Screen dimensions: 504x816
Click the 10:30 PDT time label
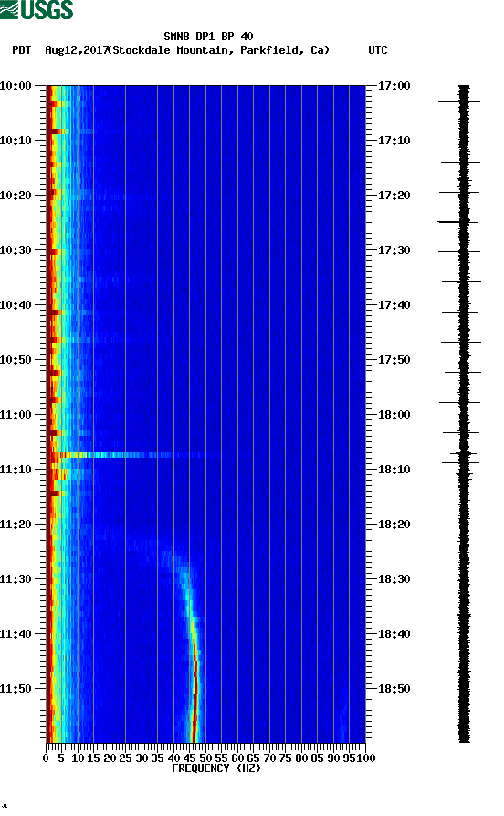[16, 250]
